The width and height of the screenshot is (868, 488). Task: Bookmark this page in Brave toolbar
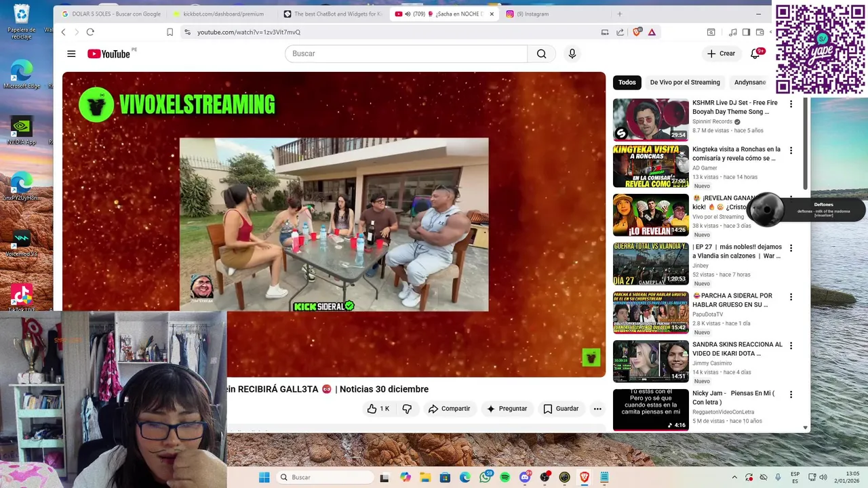tap(170, 32)
